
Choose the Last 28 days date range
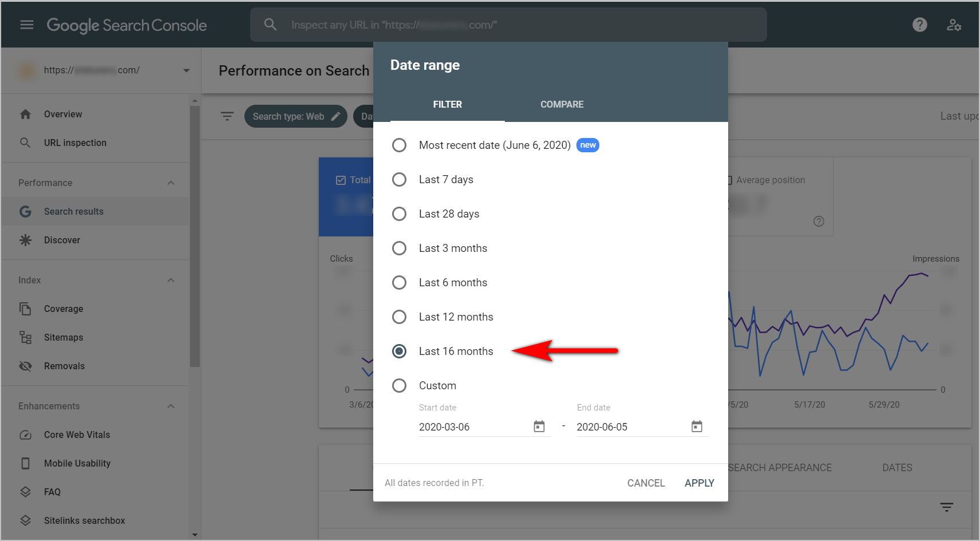[399, 214]
